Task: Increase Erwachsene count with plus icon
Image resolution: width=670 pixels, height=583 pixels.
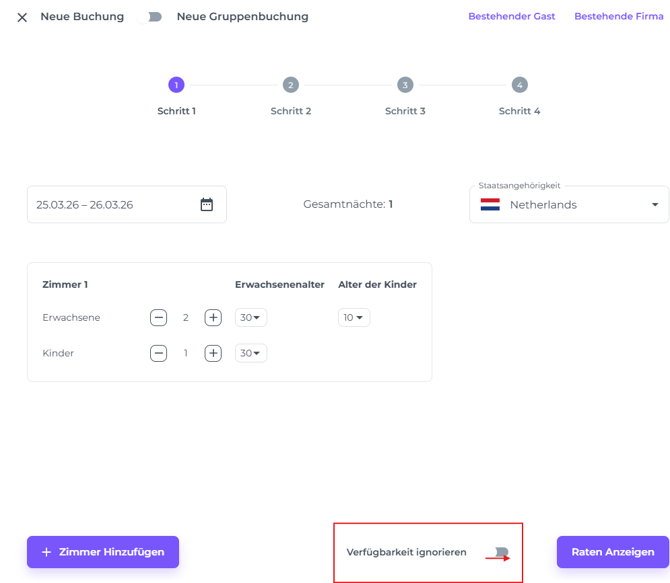Action: (x=213, y=318)
